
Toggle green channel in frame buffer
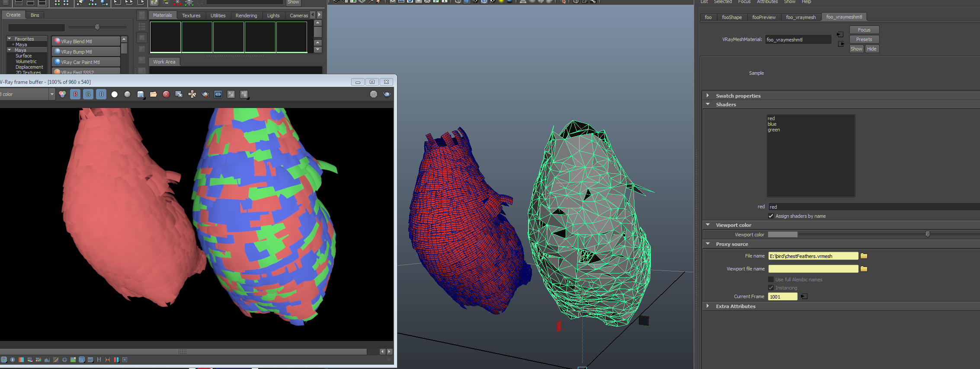pos(88,94)
